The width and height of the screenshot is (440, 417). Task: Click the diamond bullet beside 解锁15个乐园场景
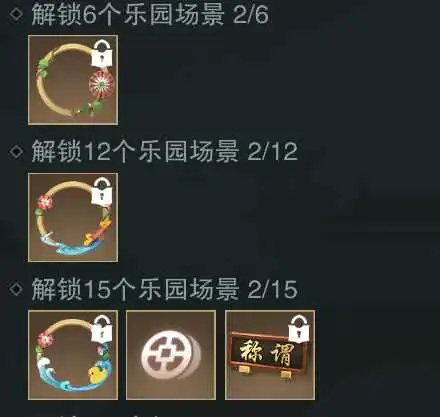pos(16,289)
